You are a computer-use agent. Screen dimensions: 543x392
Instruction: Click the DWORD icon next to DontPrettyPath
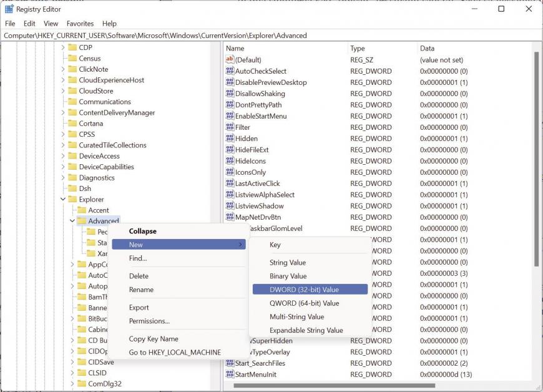(x=230, y=105)
